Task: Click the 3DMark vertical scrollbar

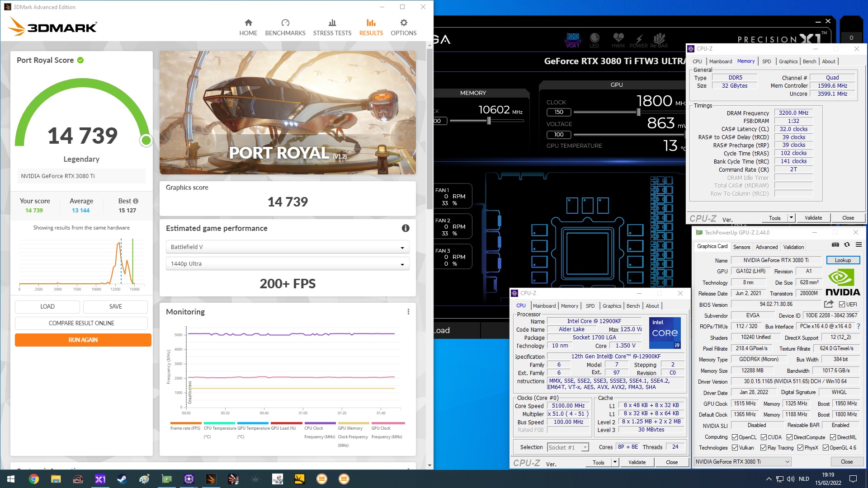Action: (x=429, y=129)
